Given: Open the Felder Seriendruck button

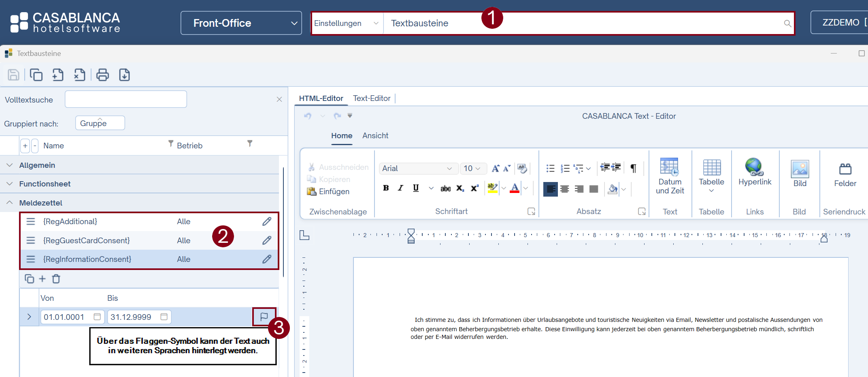Looking at the screenshot, I should click(845, 174).
